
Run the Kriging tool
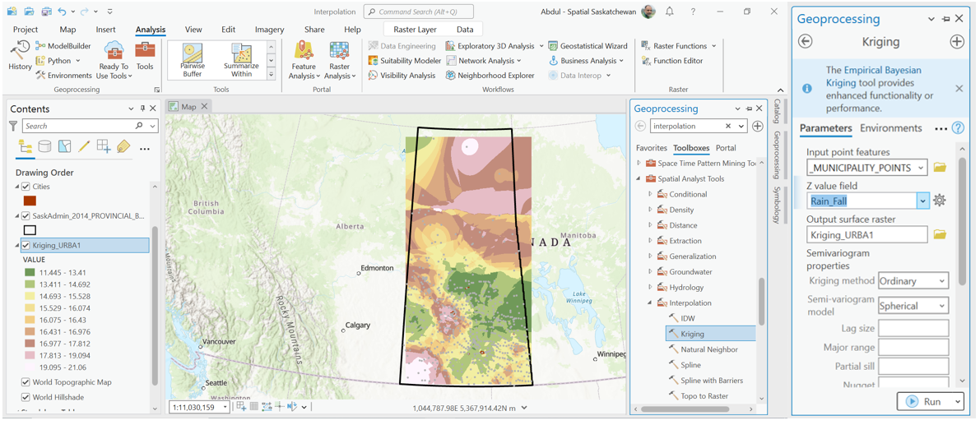click(923, 402)
